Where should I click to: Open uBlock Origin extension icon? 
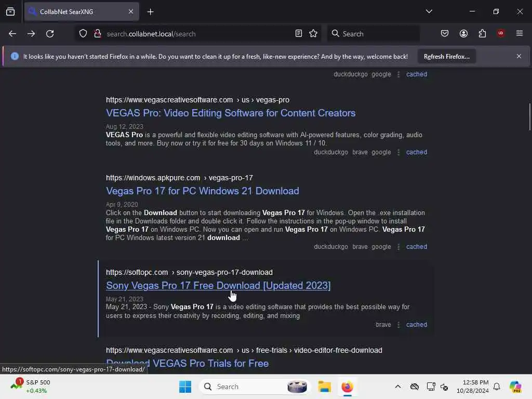point(501,33)
